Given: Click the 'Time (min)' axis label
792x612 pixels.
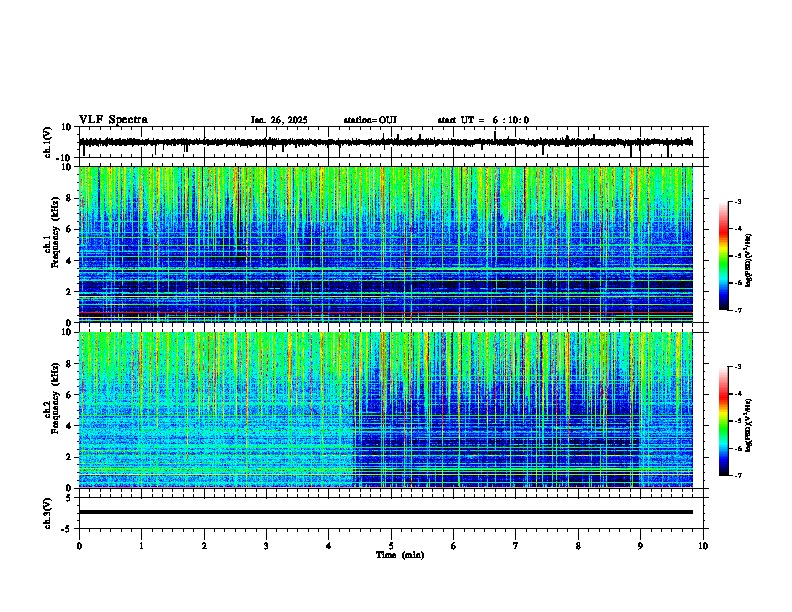Looking at the screenshot, I should [400, 555].
